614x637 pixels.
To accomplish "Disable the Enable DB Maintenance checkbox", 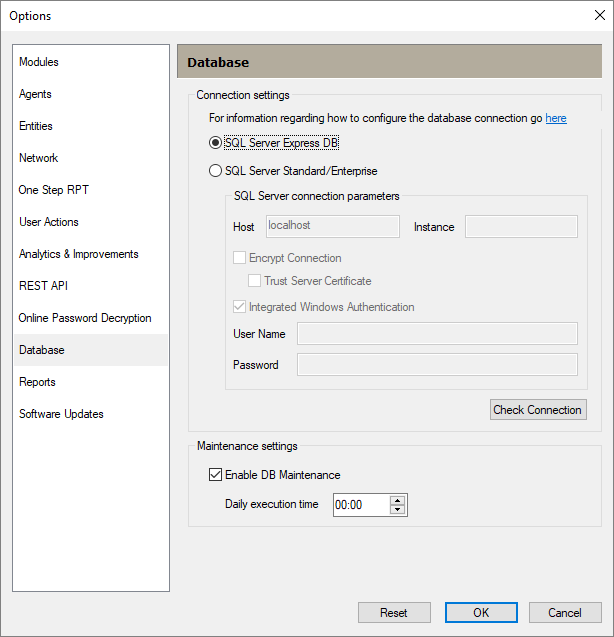I will pyautogui.click(x=215, y=475).
